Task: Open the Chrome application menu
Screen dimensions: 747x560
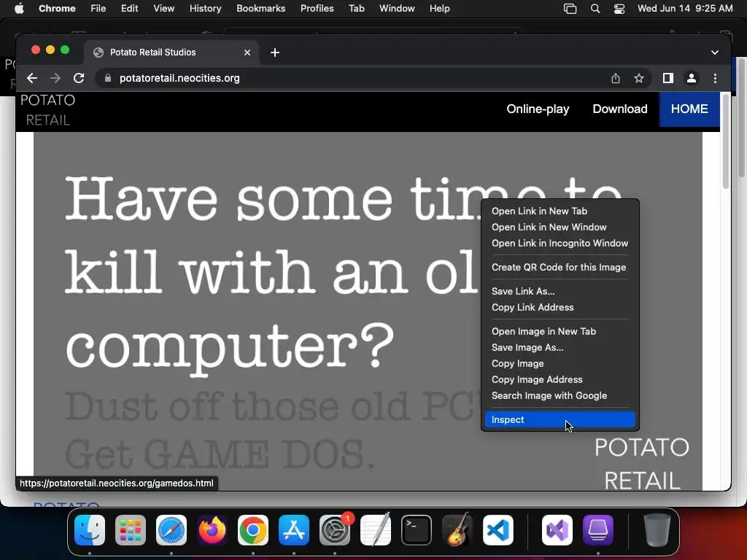Action: tap(57, 9)
